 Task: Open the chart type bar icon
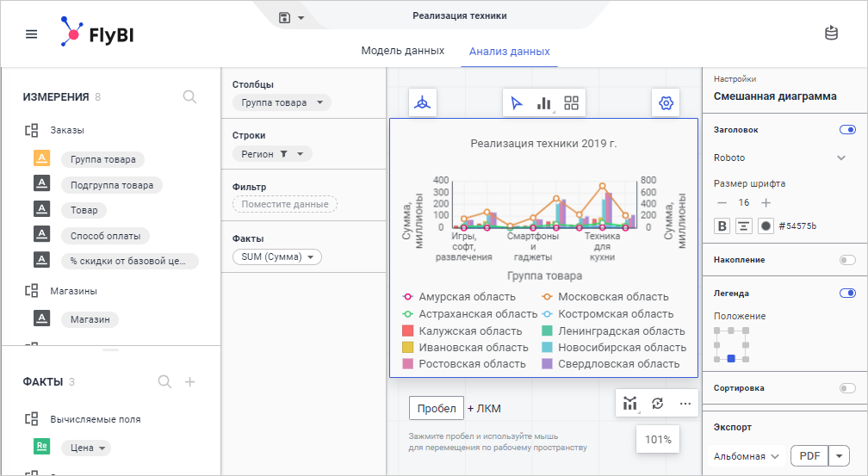click(x=543, y=103)
